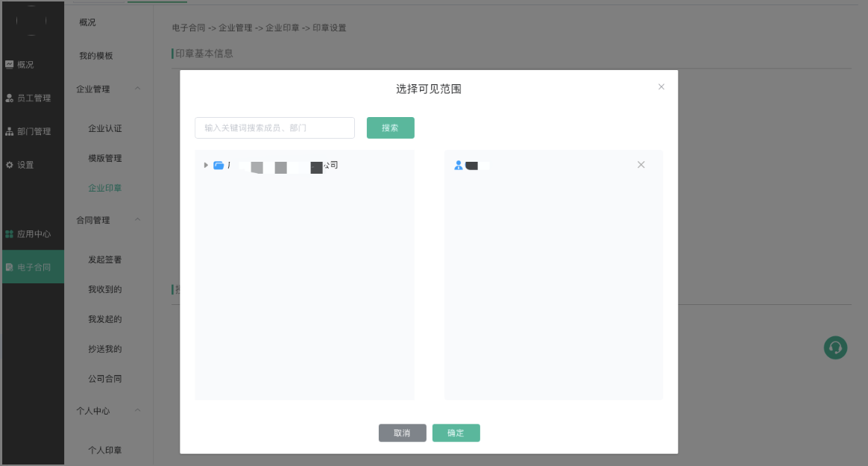Cancel the dialog with 取消 button
Screen dimensions: 868x466
402,433
